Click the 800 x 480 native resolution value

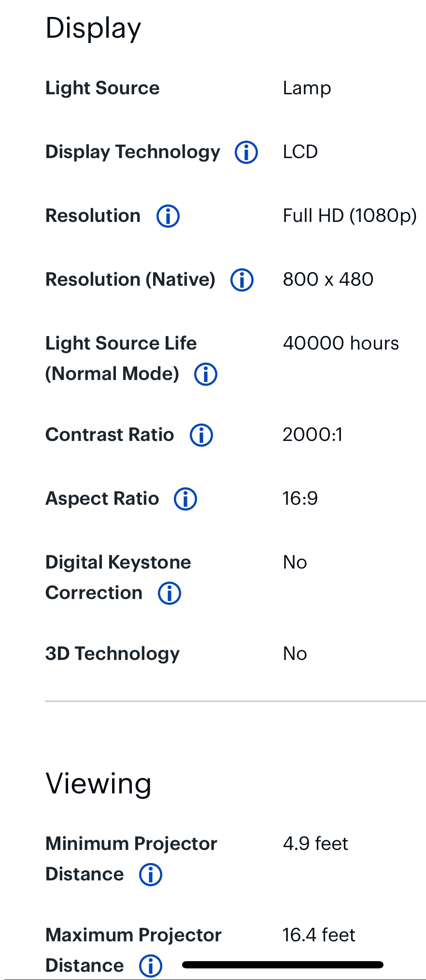pos(328,279)
